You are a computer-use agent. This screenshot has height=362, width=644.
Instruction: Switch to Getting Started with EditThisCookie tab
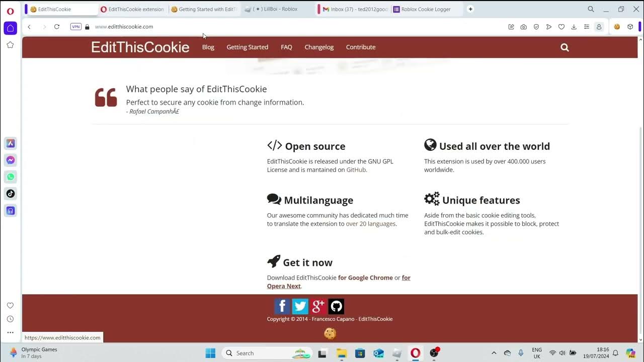point(204,9)
